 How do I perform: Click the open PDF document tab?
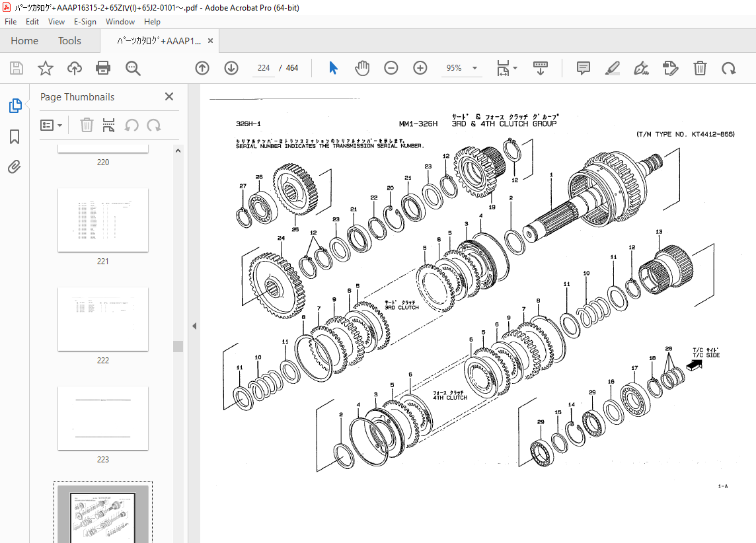click(159, 41)
